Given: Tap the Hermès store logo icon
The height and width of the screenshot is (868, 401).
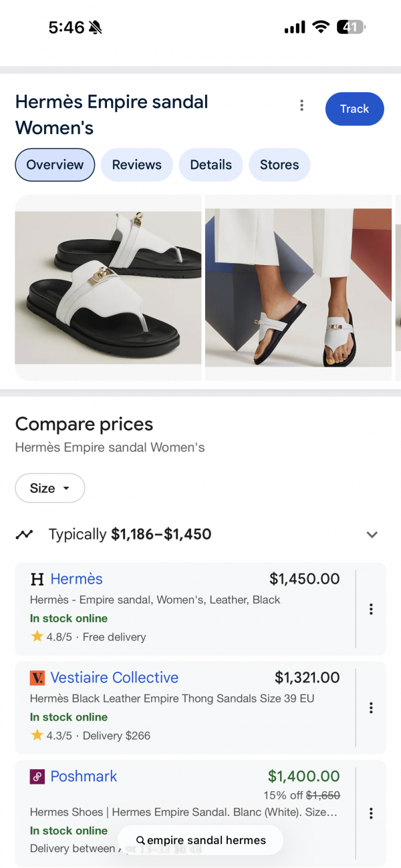Looking at the screenshot, I should coord(37,579).
